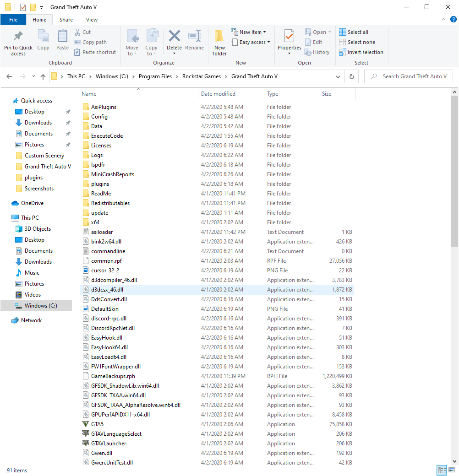
Task: Select Screenshots folder in Quick access
Action: (x=39, y=189)
